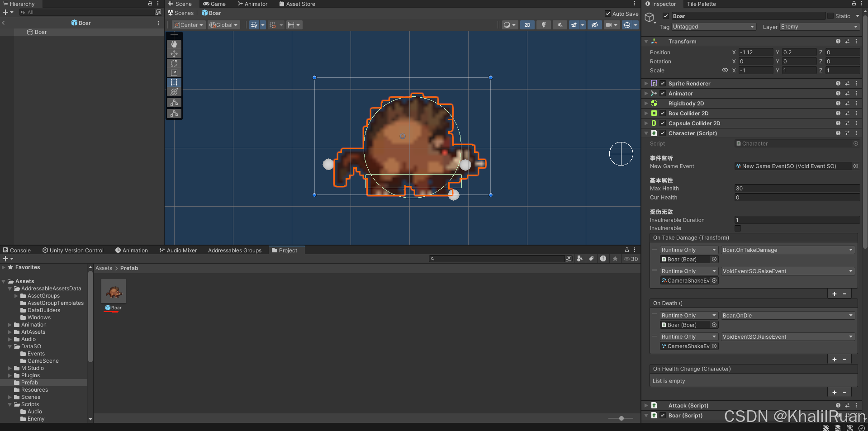Toggle 2D scene view mode
Screen dimensions: 868x431
point(527,25)
